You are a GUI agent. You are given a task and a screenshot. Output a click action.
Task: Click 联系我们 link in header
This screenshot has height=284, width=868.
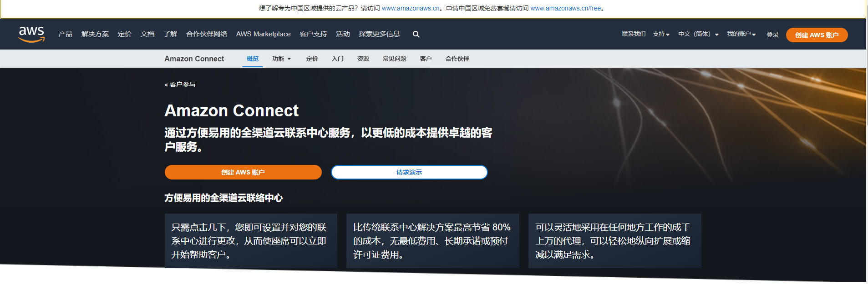click(x=634, y=34)
